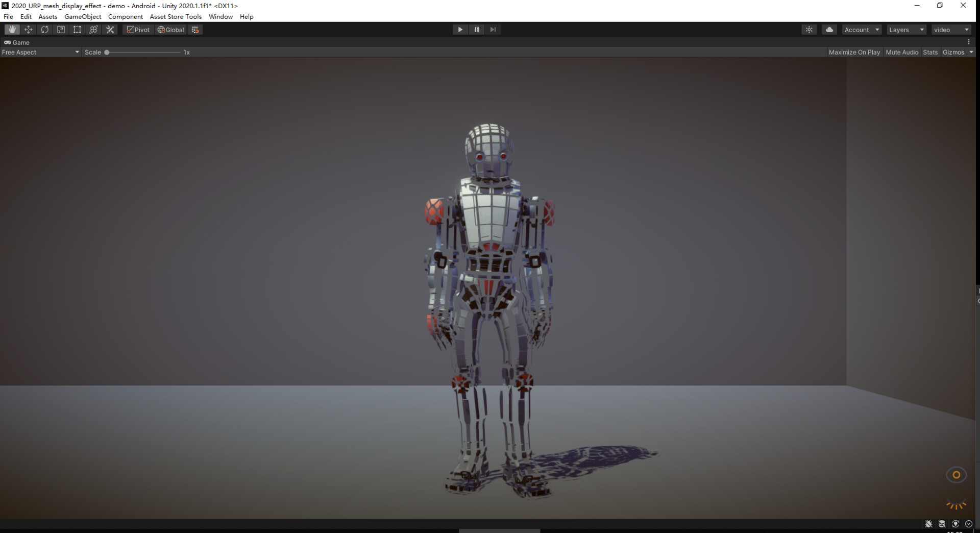Screen dimensions: 980x533
Task: Open the Layers dropdown
Action: (906, 29)
